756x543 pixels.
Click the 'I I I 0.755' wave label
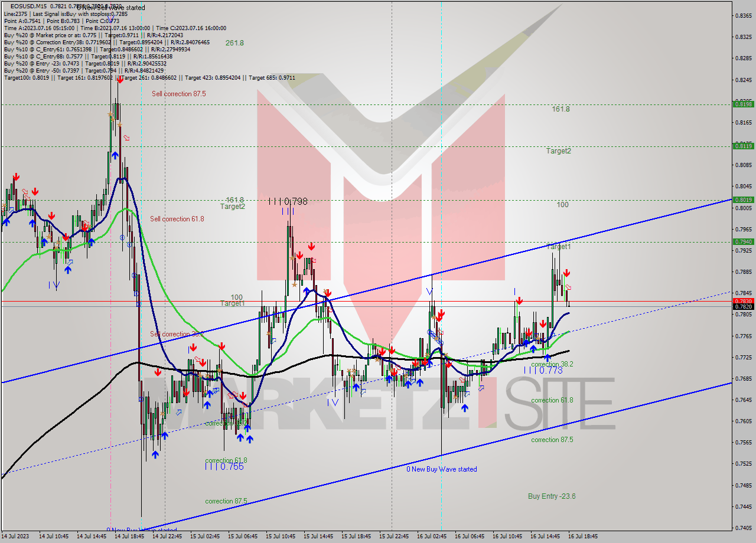224,466
